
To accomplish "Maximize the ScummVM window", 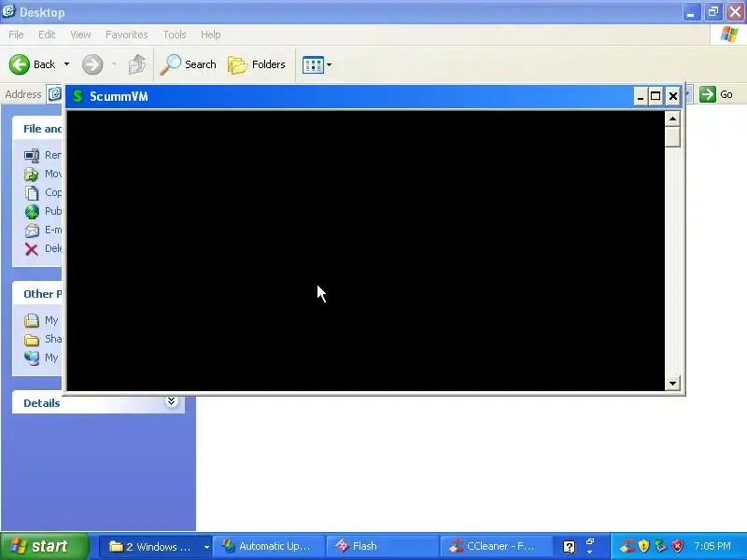I will pyautogui.click(x=655, y=97).
